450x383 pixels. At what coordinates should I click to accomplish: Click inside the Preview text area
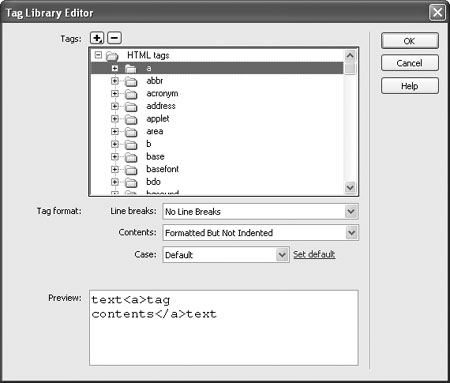pos(224,328)
